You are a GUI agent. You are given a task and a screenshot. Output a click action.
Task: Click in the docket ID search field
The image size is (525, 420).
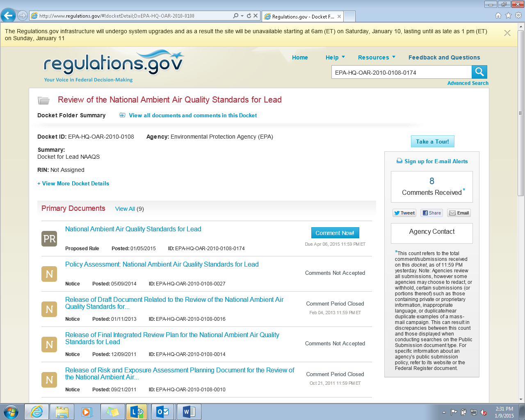coord(401,73)
